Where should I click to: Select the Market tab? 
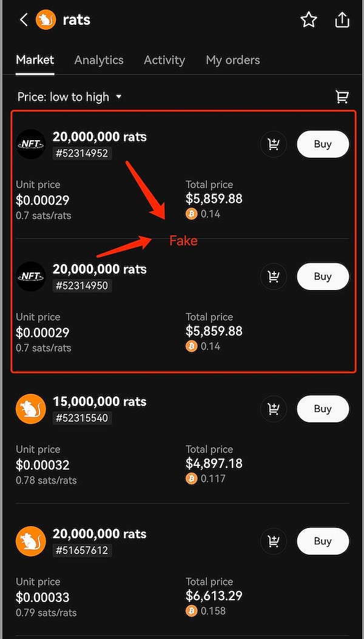click(35, 60)
